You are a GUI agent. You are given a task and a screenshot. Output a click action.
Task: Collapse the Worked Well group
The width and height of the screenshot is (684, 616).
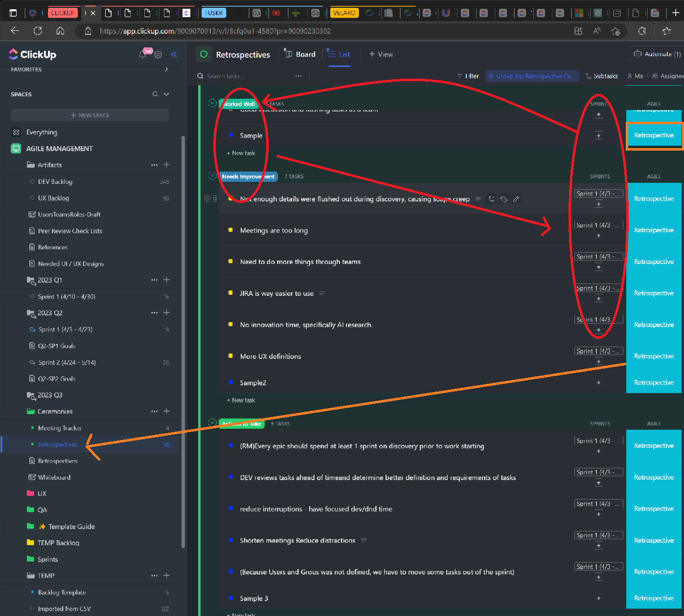coord(212,103)
